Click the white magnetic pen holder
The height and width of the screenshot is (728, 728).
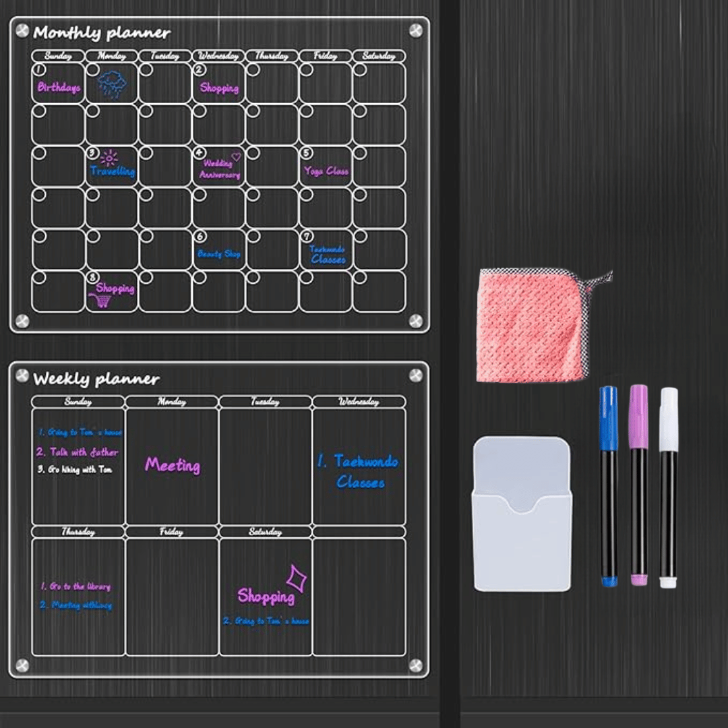click(522, 514)
